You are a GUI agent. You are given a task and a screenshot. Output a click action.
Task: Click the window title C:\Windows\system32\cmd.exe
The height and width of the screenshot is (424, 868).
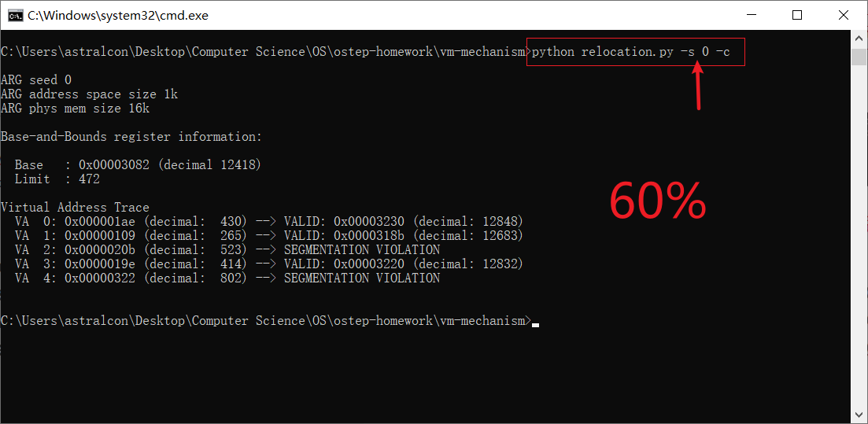[x=118, y=16]
